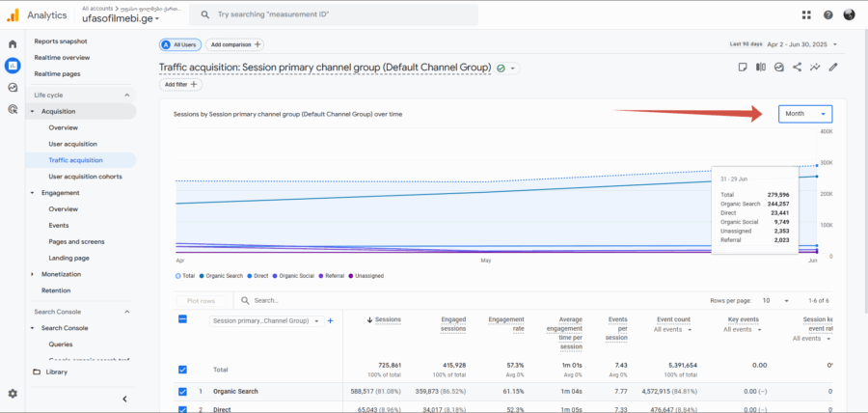Open Realtime overview
Image resolution: width=868 pixels, height=413 pixels.
point(62,58)
